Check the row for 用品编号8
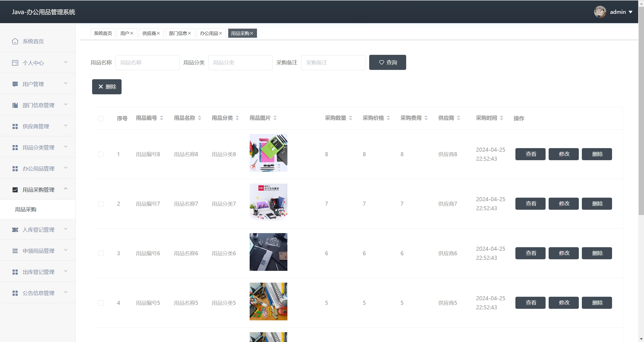The width and height of the screenshot is (644, 342). pos(101,154)
